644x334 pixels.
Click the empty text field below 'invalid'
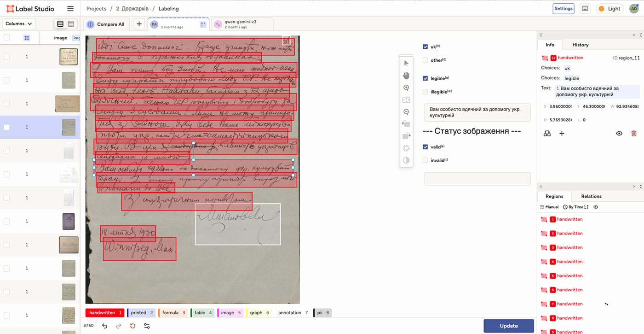click(477, 179)
